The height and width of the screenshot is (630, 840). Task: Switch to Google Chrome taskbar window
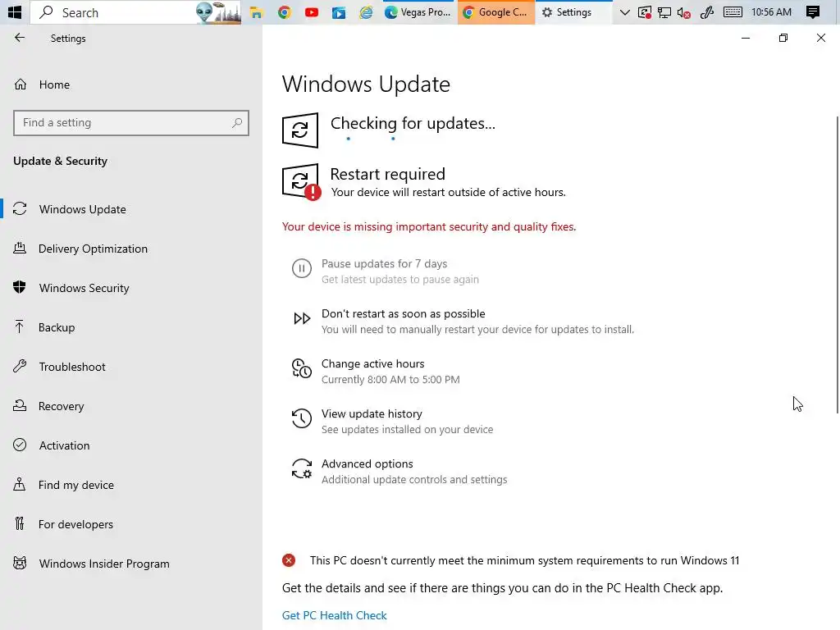click(x=496, y=12)
